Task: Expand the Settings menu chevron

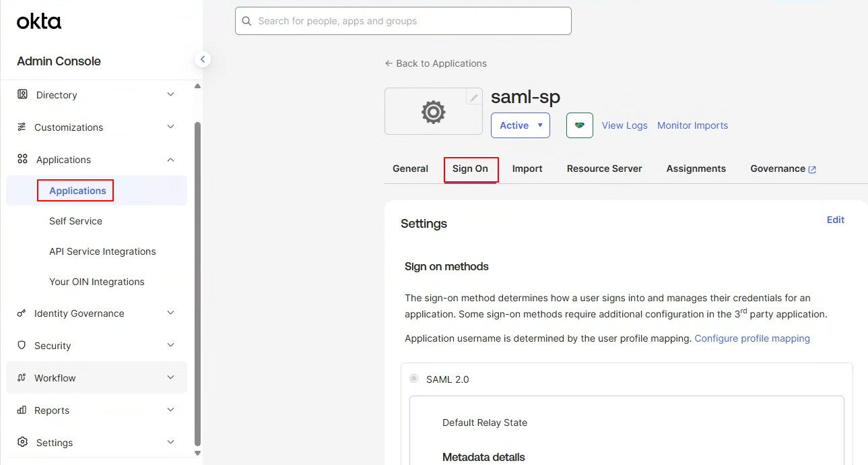Action: tap(170, 442)
